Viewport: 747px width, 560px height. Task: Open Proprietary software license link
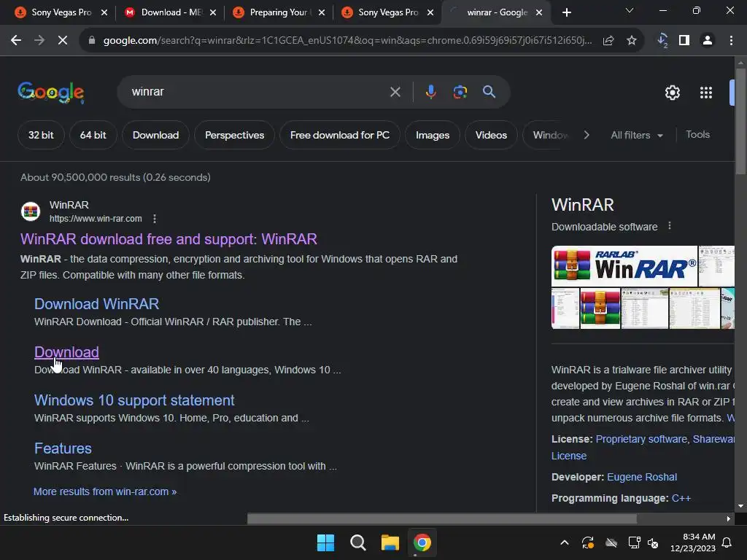pos(641,439)
